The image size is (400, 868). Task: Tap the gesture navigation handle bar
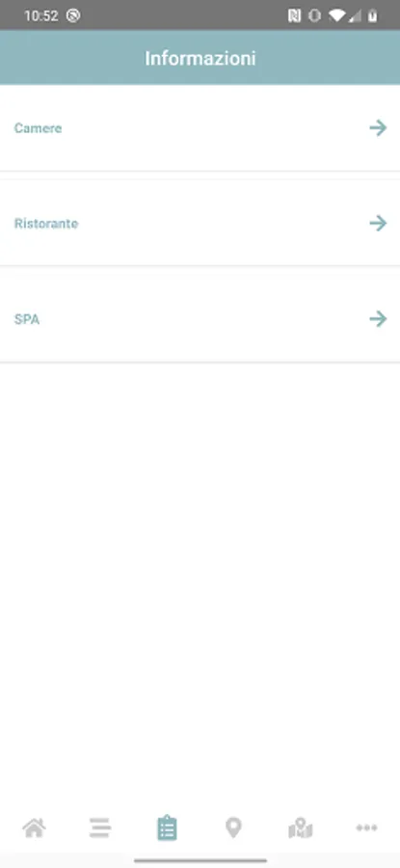(200, 861)
